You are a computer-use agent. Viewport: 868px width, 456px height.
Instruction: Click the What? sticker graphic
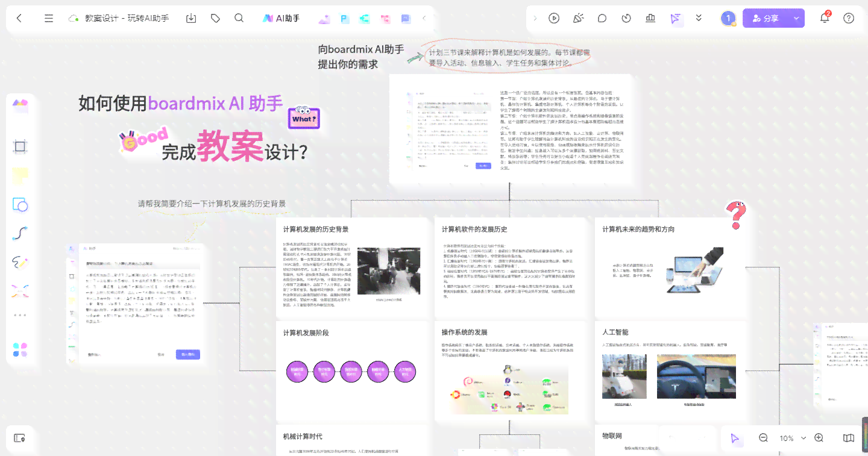[x=304, y=117]
